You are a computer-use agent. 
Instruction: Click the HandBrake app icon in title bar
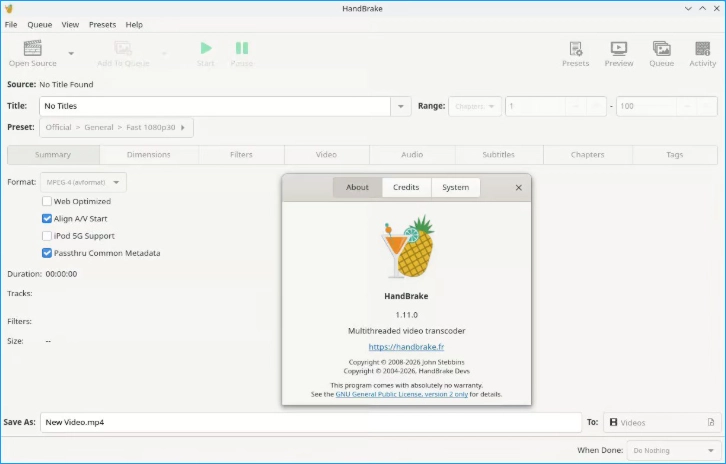point(8,8)
